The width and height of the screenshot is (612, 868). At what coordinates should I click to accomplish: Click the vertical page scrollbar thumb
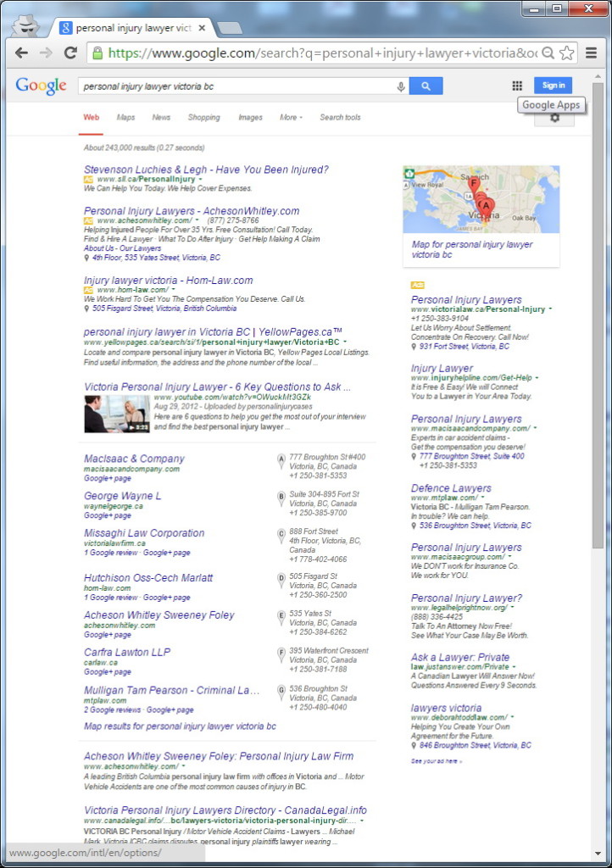pyautogui.click(x=598, y=315)
